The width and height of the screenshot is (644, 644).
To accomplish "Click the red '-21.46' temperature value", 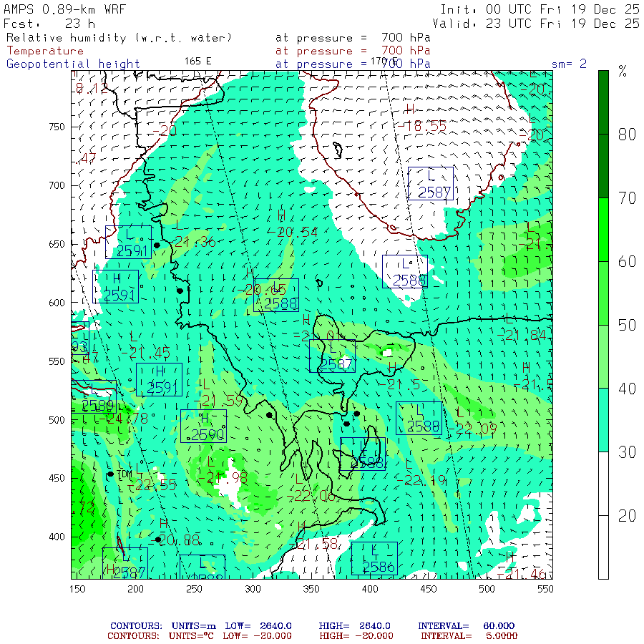I will (x=522, y=574).
